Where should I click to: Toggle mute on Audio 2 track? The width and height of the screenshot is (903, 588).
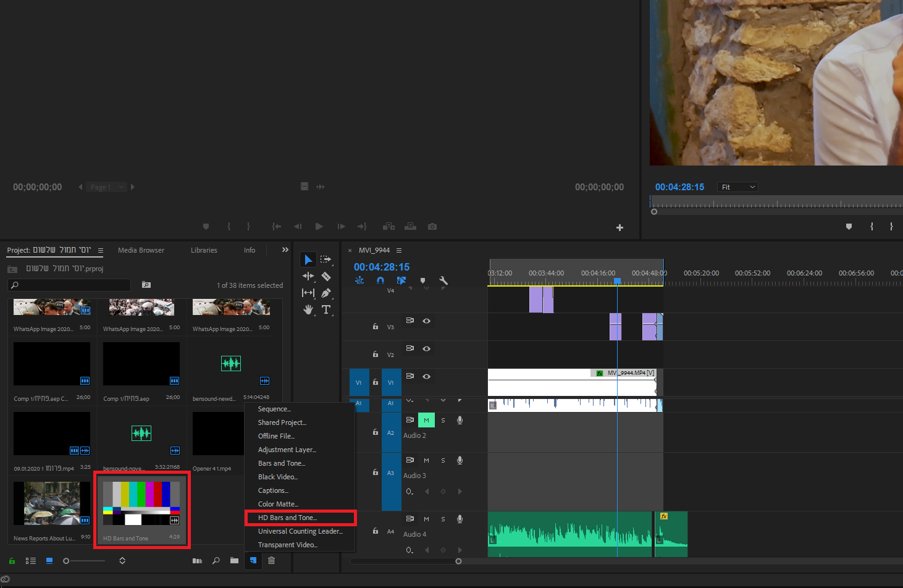click(426, 420)
